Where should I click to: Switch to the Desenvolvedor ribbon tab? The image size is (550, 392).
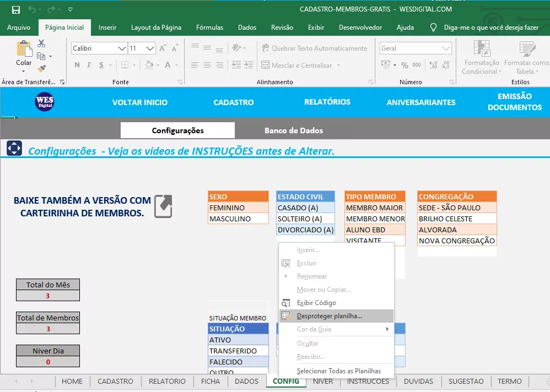[x=360, y=28]
